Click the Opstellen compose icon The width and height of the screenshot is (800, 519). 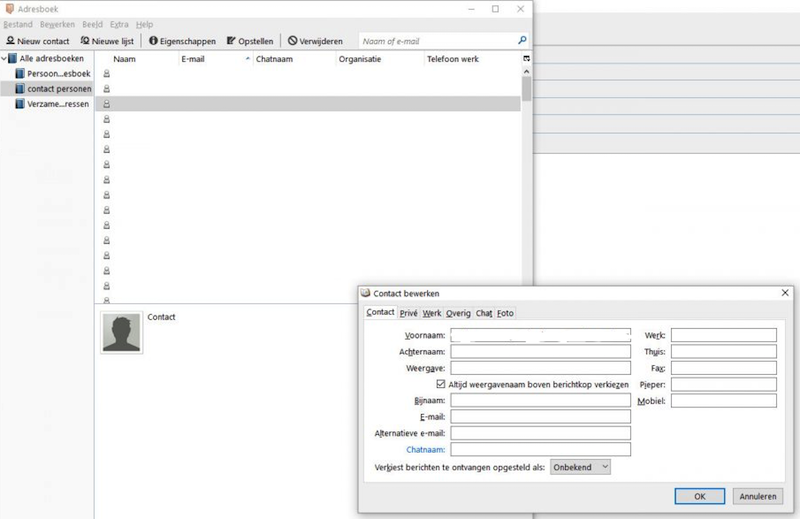coord(231,41)
